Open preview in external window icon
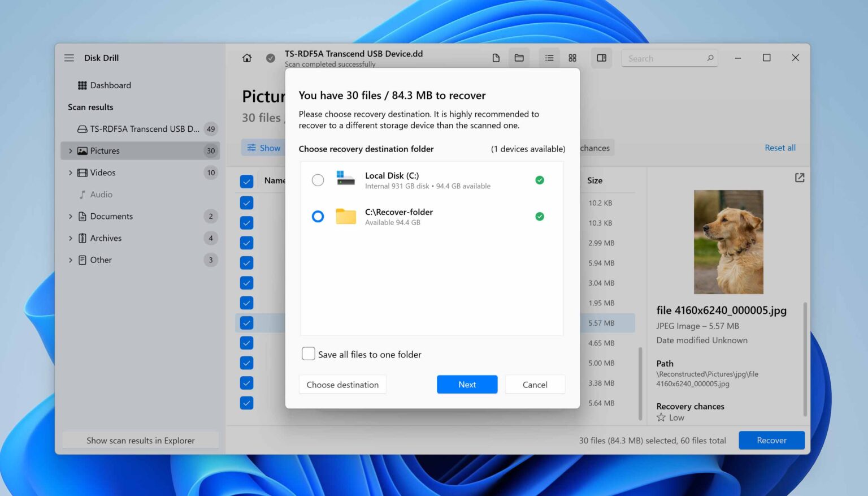868x496 pixels. point(799,178)
